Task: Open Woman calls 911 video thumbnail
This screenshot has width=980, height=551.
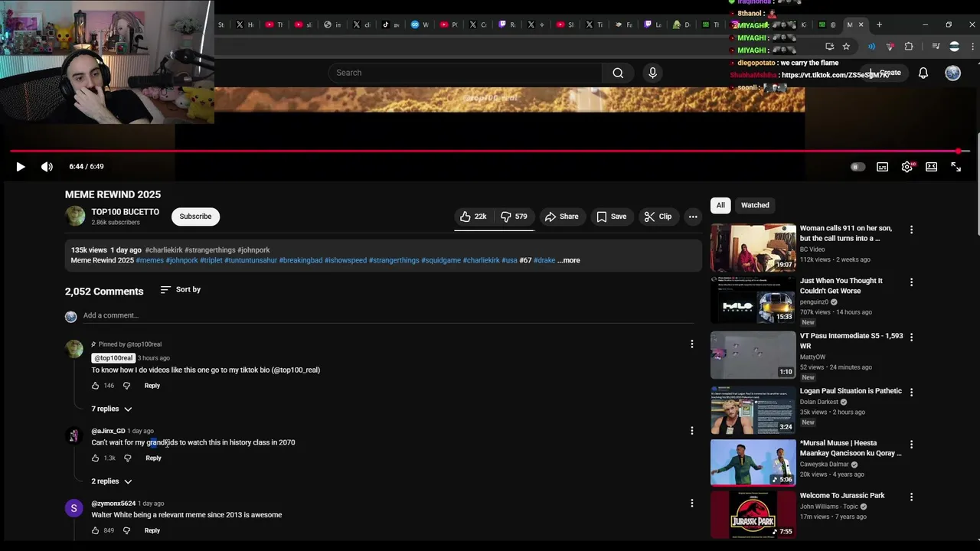Action: (x=753, y=248)
